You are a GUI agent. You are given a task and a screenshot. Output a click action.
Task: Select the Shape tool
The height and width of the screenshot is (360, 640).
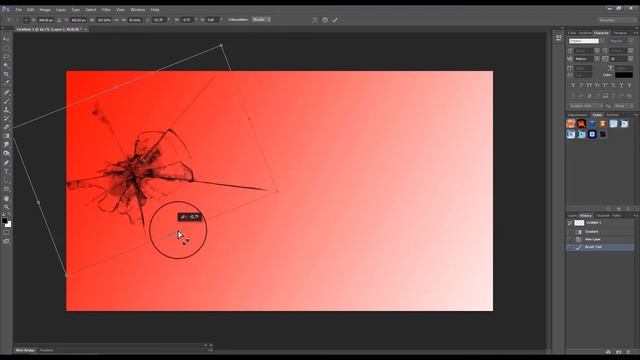tap(6, 189)
